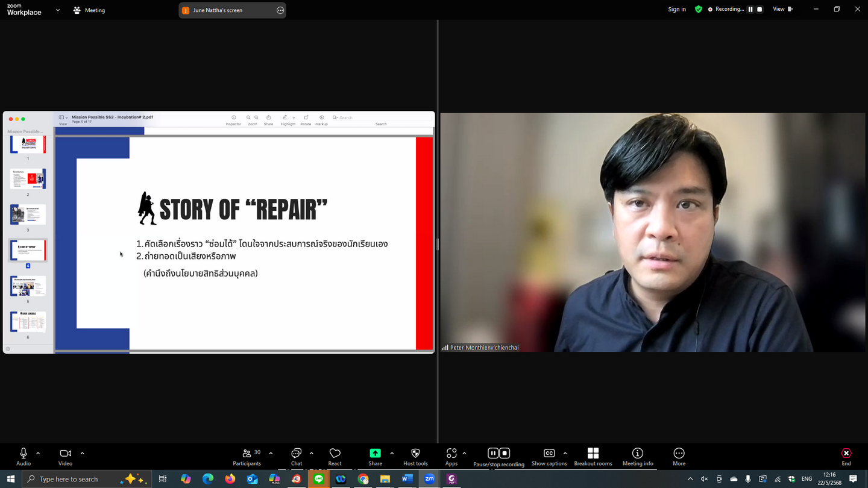Click the green Share screen button
Viewport: 868px width, 488px height.
(375, 457)
